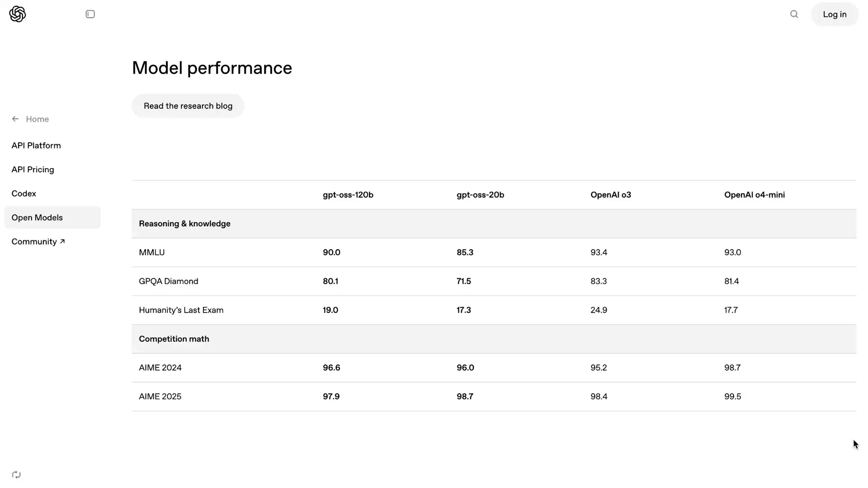Open the search magnifier icon
This screenshot has width=868, height=488.
(794, 14)
